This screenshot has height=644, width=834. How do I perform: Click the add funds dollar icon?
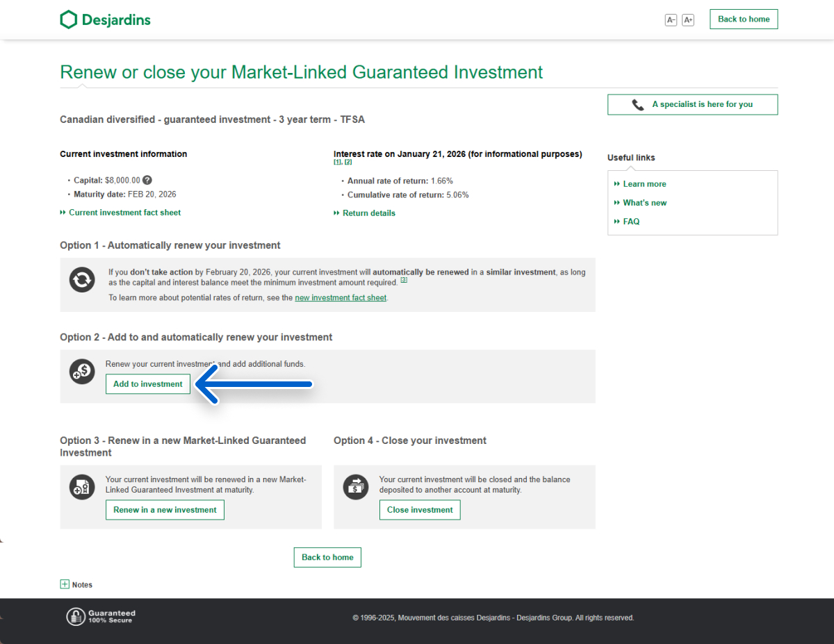click(x=82, y=372)
